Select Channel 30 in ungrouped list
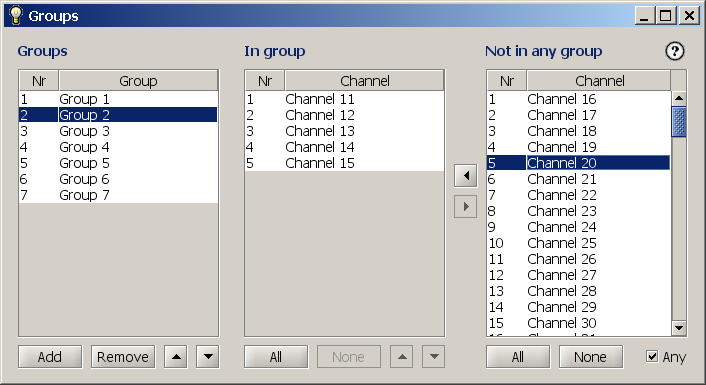The image size is (706, 385). click(579, 323)
